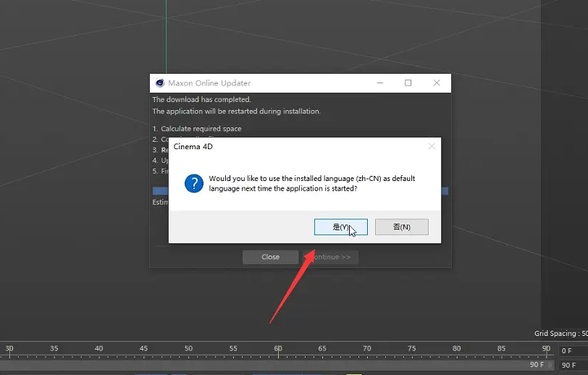This screenshot has width=588, height=375.
Task: Click the preview range bar showing 90 F
Action: tap(275, 366)
